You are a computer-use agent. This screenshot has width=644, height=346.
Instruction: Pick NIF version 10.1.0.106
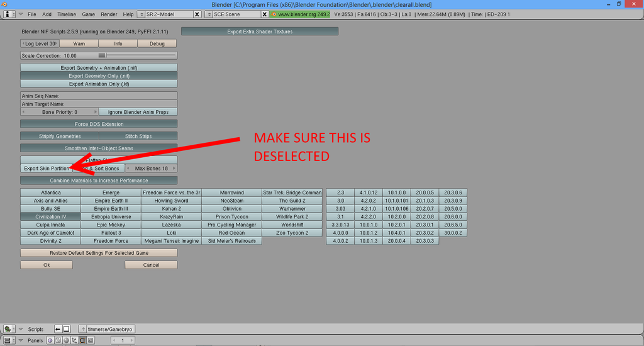397,209
